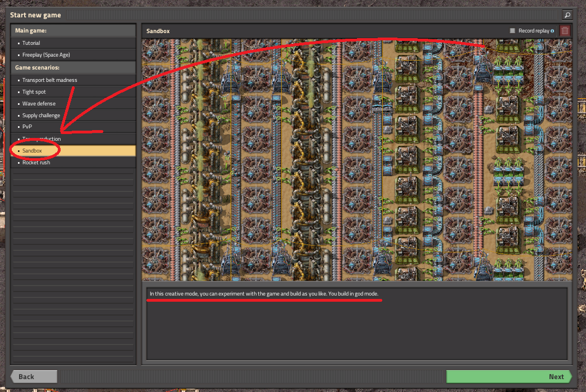Viewport: 586px width, 392px height.
Task: Click the Start new game title
Action: click(x=35, y=15)
